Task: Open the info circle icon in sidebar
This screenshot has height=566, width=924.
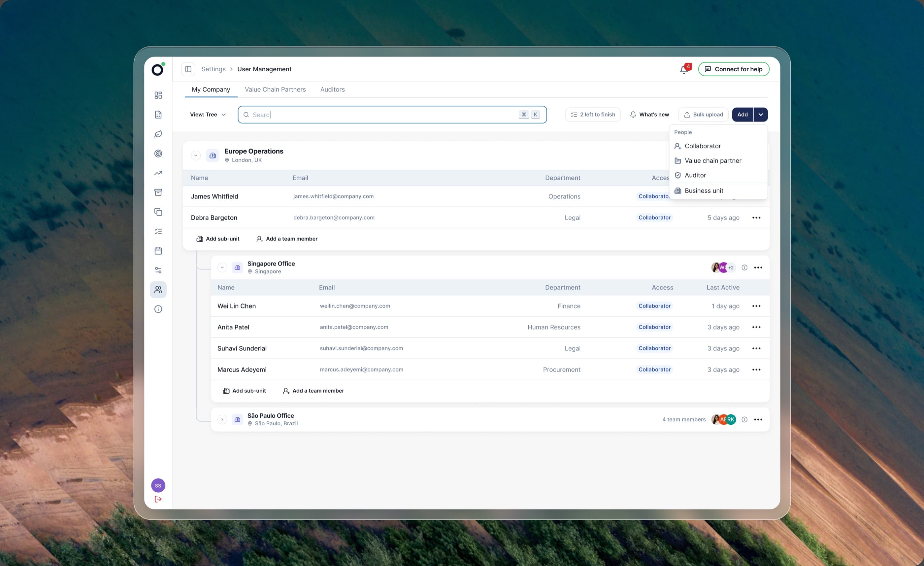Action: click(158, 309)
